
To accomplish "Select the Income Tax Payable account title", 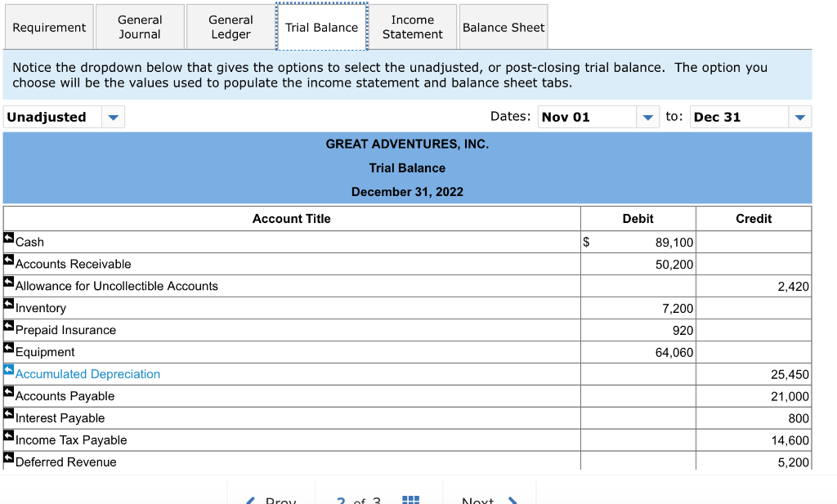I will click(71, 440).
